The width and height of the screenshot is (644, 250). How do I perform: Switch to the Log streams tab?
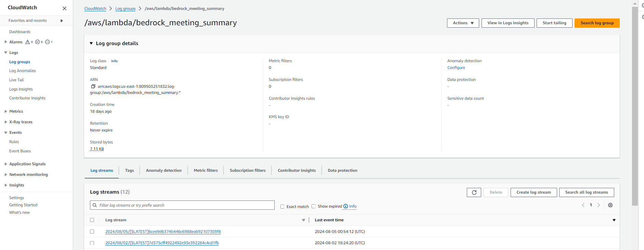click(x=102, y=170)
